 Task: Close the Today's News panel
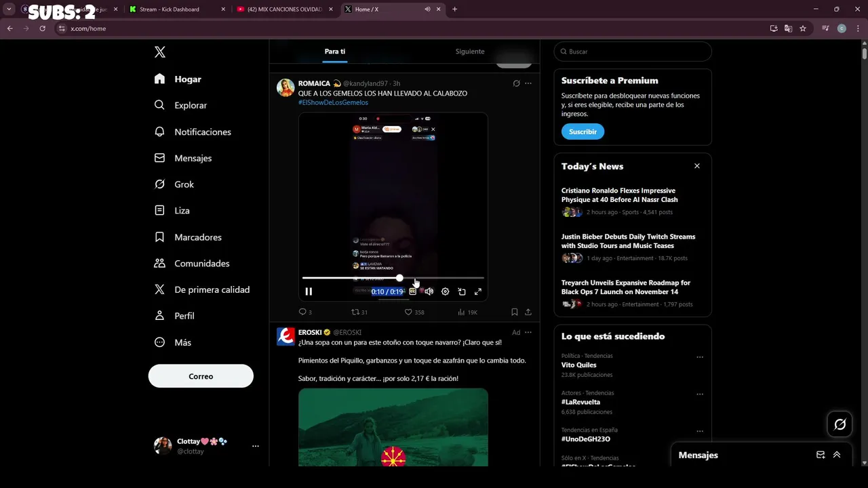pyautogui.click(x=697, y=166)
